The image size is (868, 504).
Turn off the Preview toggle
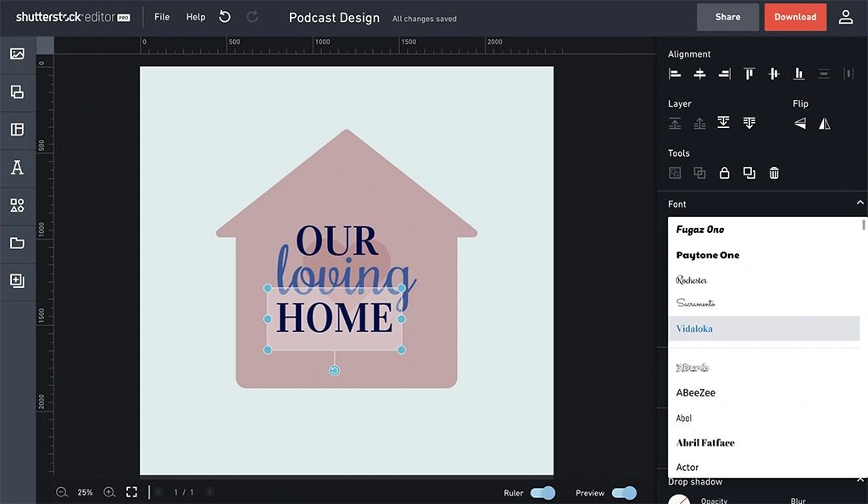pos(625,492)
